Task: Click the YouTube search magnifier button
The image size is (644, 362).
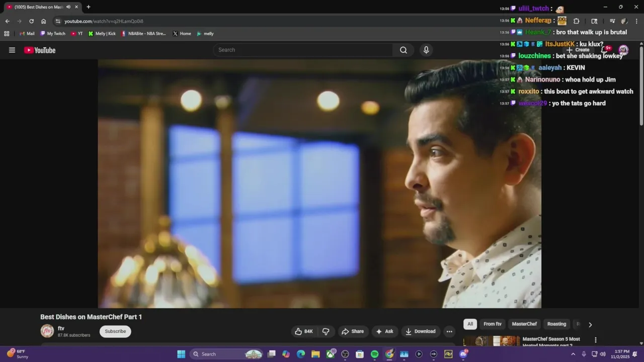Action: point(404,50)
